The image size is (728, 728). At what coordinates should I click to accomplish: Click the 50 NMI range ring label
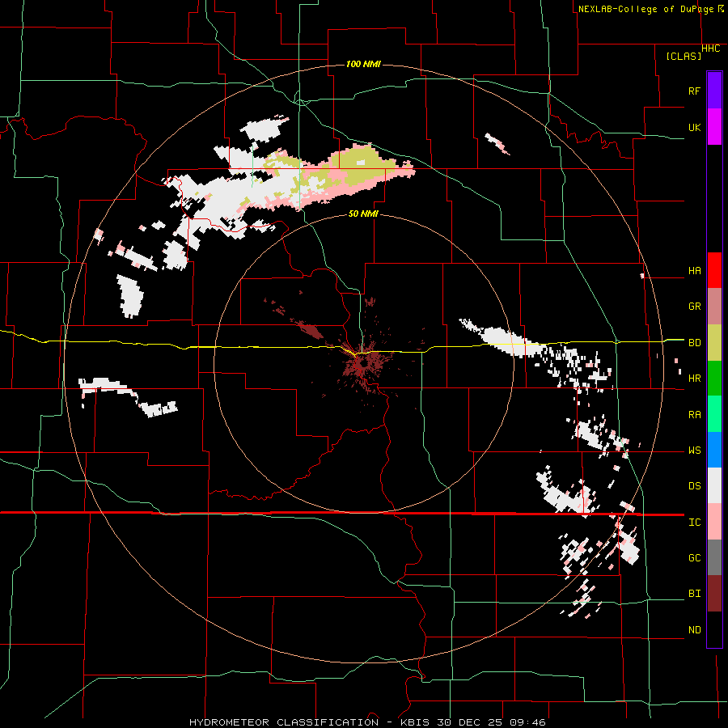click(363, 214)
